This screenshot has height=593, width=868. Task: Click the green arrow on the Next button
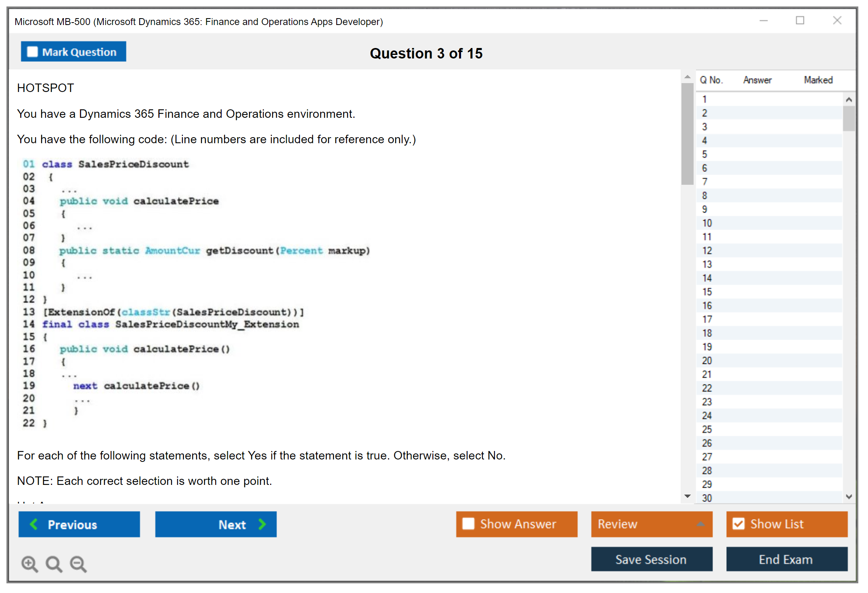(x=262, y=524)
